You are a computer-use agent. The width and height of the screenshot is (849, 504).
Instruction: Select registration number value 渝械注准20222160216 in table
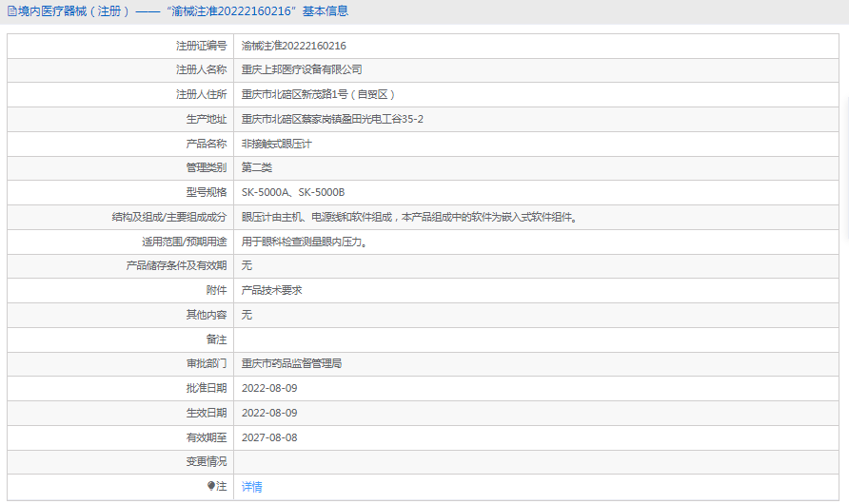click(x=293, y=46)
